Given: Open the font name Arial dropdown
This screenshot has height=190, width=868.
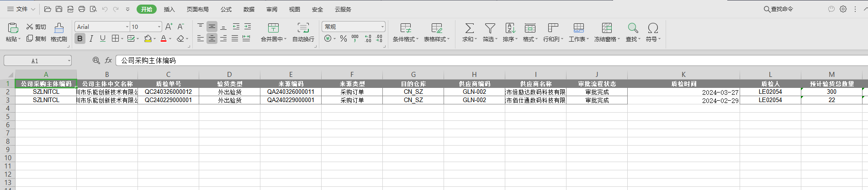Looking at the screenshot, I should click(x=127, y=27).
